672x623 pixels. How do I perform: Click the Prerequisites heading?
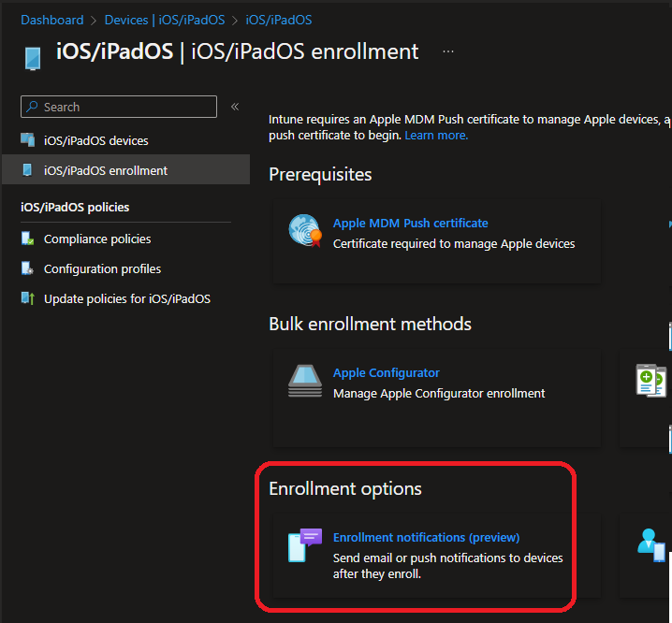click(x=320, y=175)
